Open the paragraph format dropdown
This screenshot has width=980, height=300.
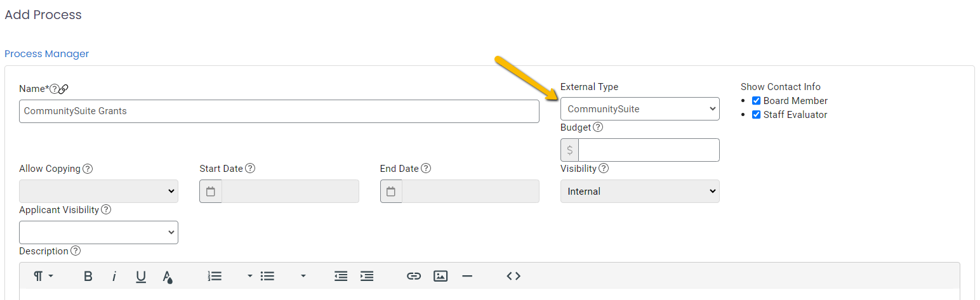coord(43,276)
